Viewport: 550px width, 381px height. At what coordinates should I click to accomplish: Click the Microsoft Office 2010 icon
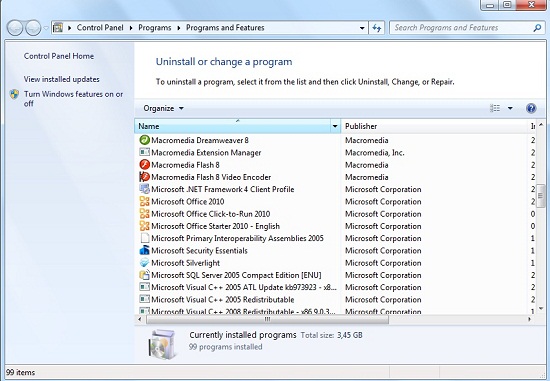pyautogui.click(x=145, y=201)
